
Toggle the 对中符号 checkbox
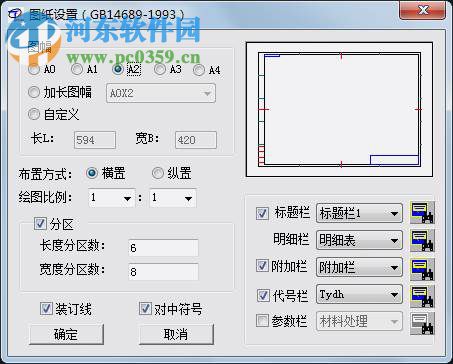(x=145, y=308)
